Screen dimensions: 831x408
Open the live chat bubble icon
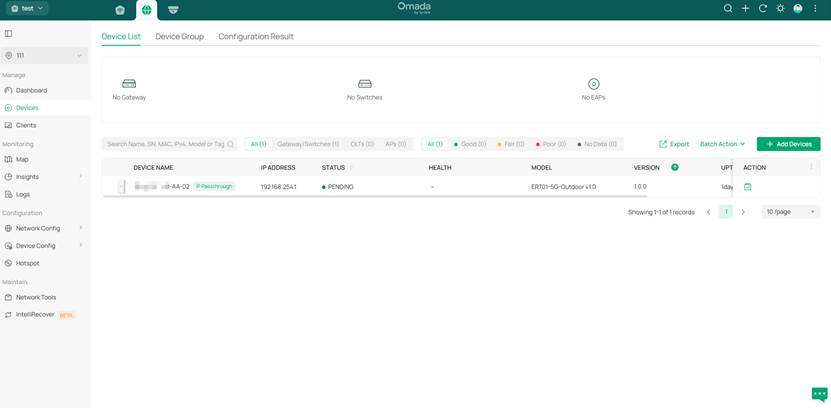819,394
